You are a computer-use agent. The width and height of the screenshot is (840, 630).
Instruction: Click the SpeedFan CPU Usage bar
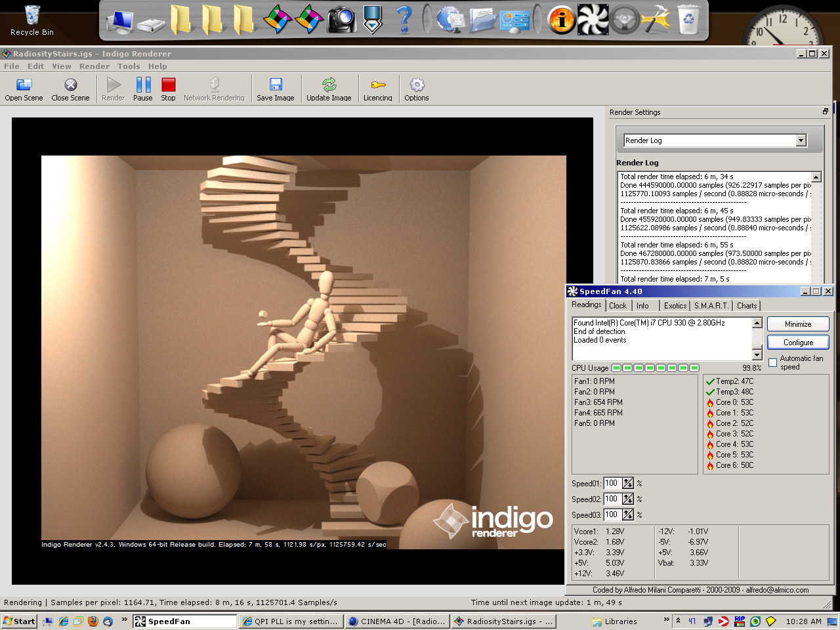[655, 368]
